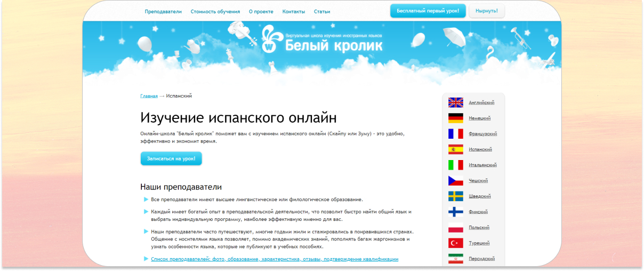Click the Spanish flag icon
644x271 pixels.
455,149
